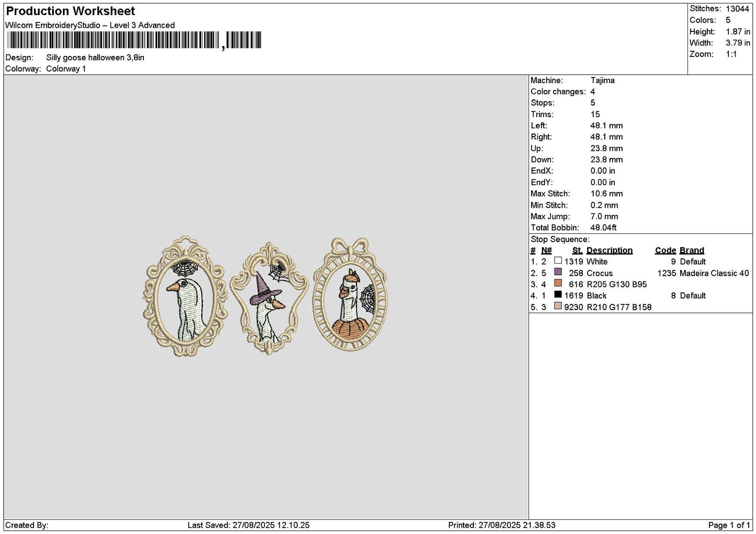The image size is (756, 534).
Task: Click the orange R205 G130 B95 swatch
Action: click(558, 283)
